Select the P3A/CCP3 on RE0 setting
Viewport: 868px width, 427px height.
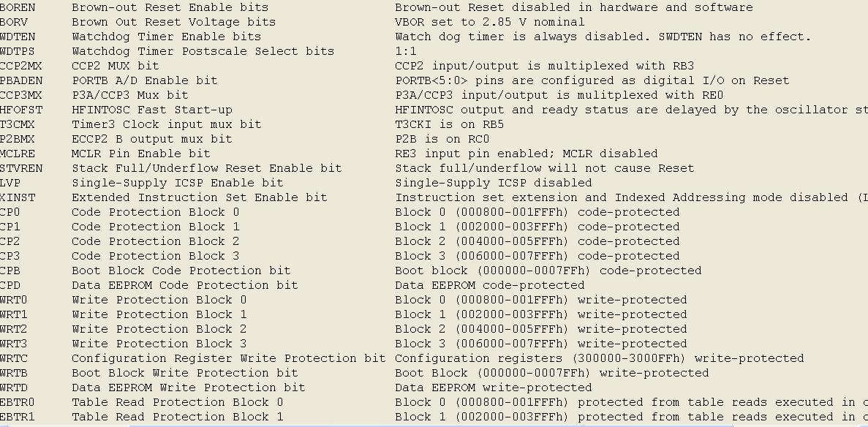coord(559,95)
